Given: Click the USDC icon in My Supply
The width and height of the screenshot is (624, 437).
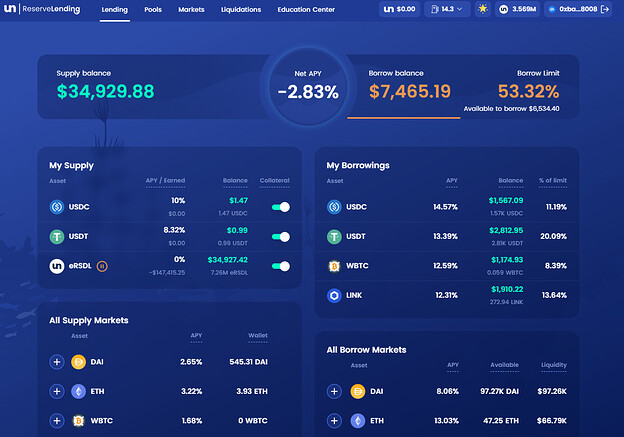Looking at the screenshot, I should point(57,207).
